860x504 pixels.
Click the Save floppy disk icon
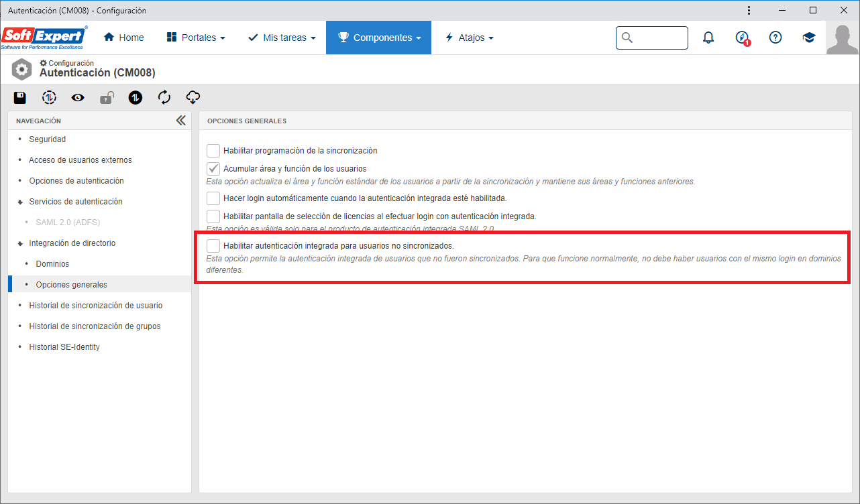tap(20, 98)
